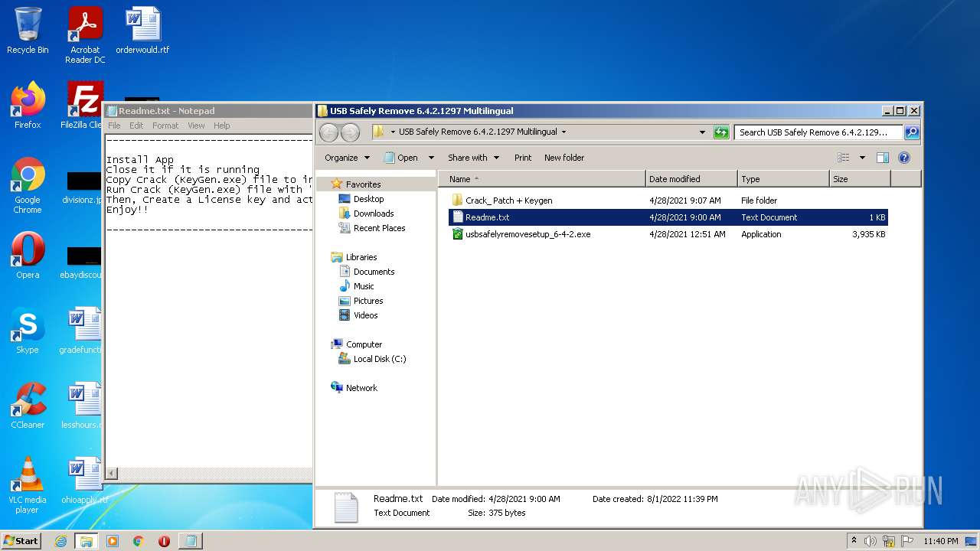
Task: Launch Opera desktop shortcut
Action: (x=28, y=256)
